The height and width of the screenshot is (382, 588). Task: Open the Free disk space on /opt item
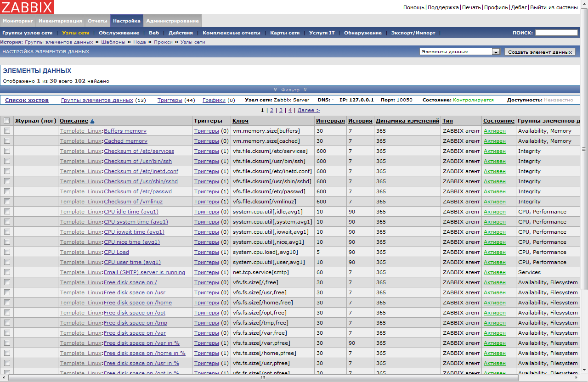point(135,313)
